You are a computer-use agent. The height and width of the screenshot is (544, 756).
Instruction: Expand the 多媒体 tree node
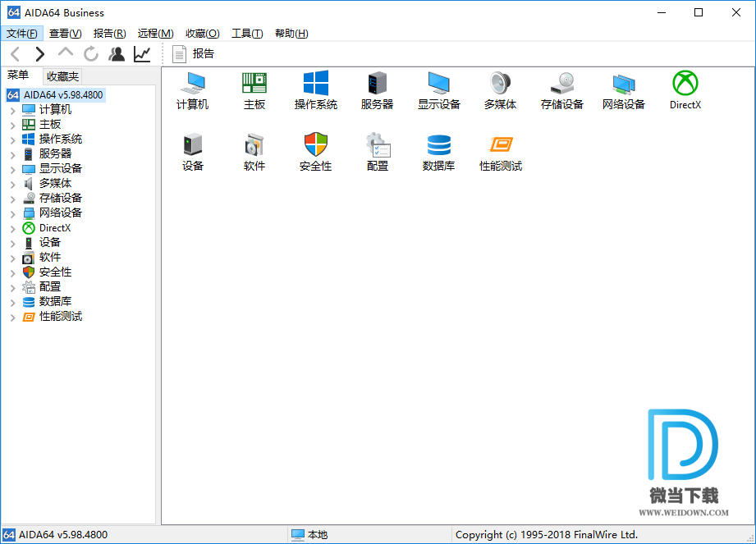click(x=13, y=185)
